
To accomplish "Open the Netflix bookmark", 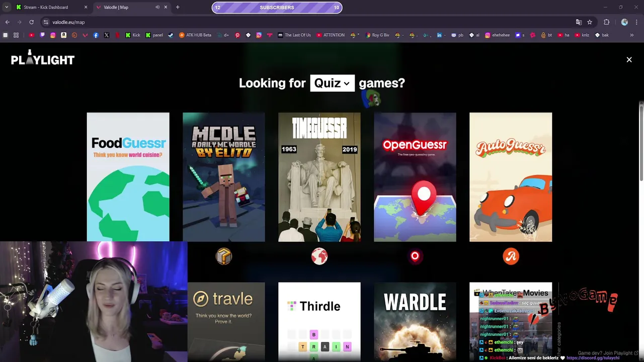I will click(117, 35).
